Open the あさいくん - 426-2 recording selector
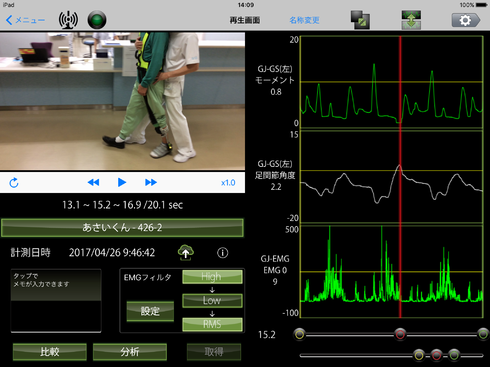Screen dimensions: 490x367 coord(122,228)
